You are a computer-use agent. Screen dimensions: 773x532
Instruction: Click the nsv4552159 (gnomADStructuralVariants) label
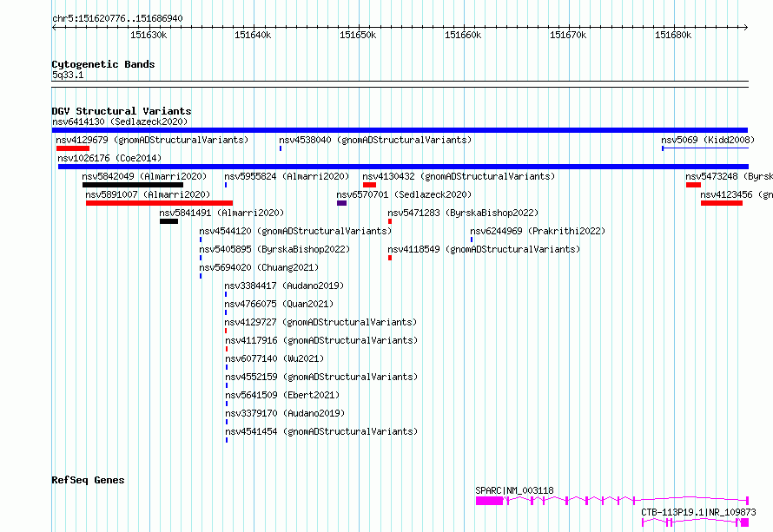pos(321,377)
